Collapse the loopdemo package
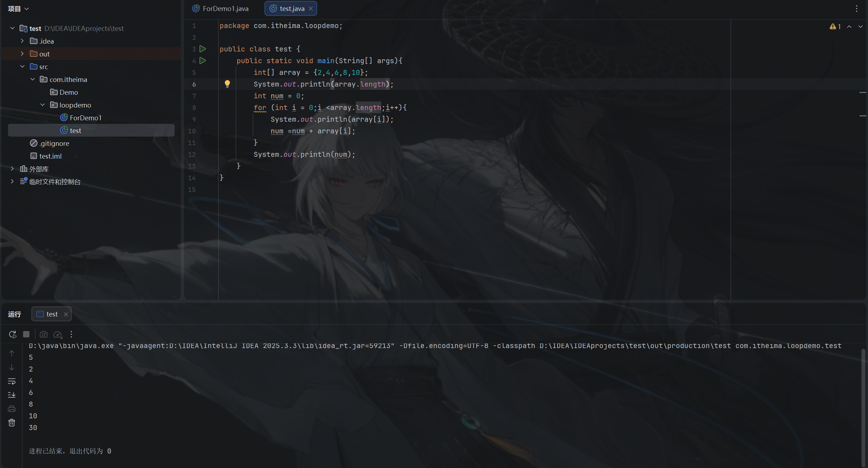Image resolution: width=868 pixels, height=468 pixels. [43, 105]
